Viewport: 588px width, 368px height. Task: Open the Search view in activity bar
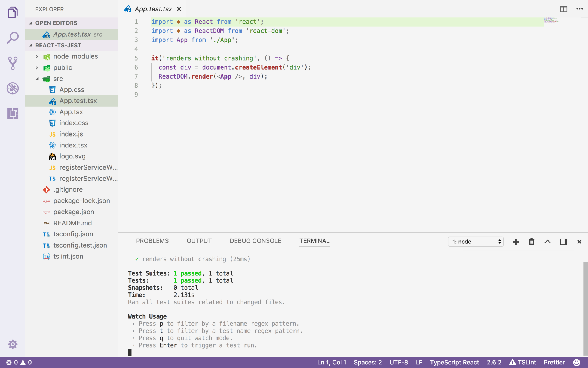13,38
